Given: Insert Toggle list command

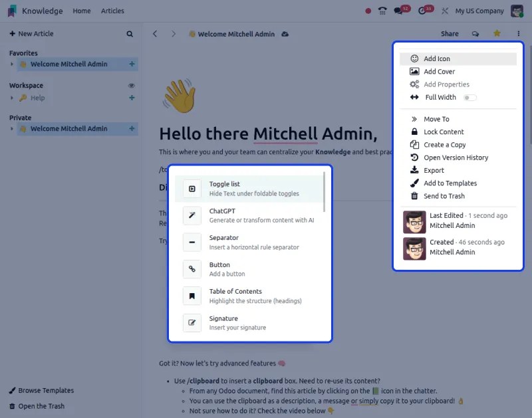Looking at the screenshot, I should tap(249, 189).
